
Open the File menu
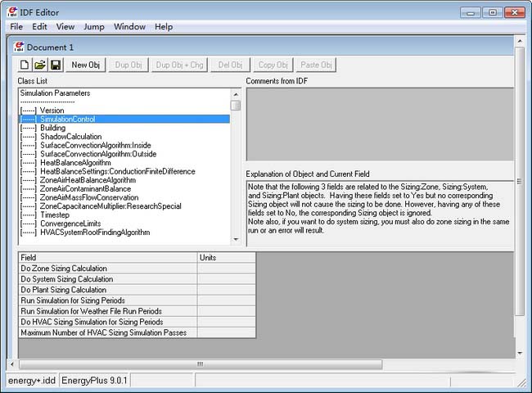point(16,27)
